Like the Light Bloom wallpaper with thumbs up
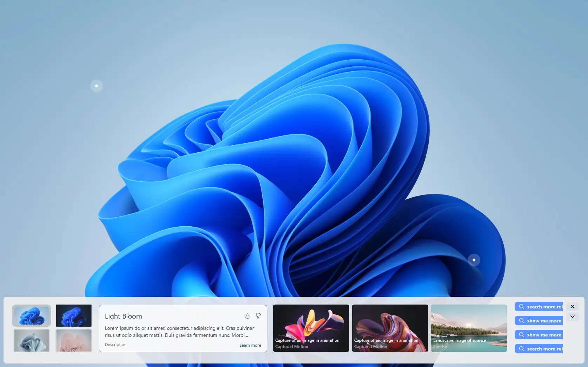 click(247, 316)
